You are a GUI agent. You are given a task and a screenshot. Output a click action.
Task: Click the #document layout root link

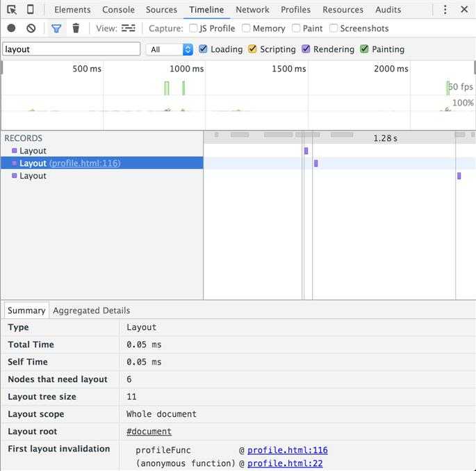tap(149, 431)
